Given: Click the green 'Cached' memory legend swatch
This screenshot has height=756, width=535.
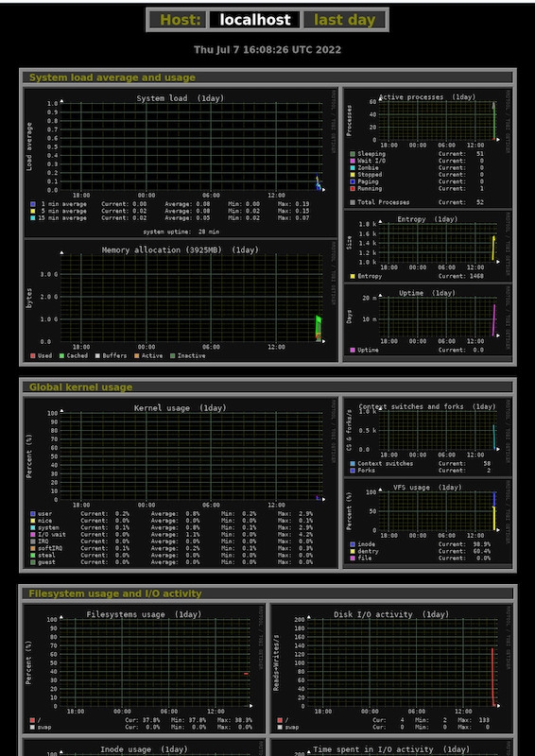Looking at the screenshot, I should (61, 356).
